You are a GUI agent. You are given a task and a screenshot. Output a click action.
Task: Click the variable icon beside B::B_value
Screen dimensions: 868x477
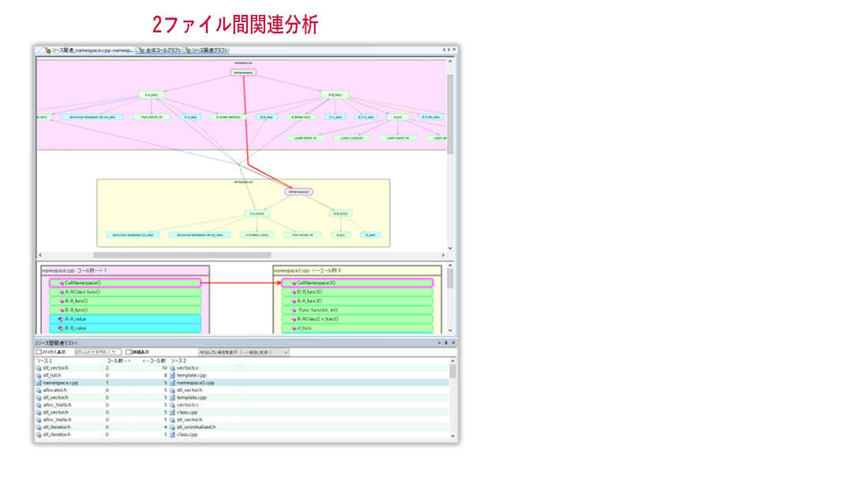click(62, 328)
